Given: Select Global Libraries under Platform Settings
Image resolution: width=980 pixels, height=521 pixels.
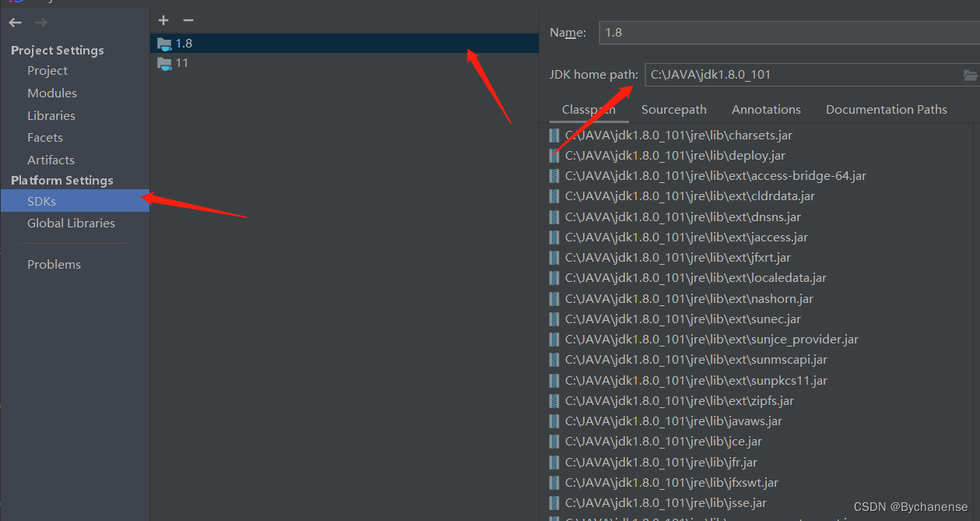Looking at the screenshot, I should 71,223.
